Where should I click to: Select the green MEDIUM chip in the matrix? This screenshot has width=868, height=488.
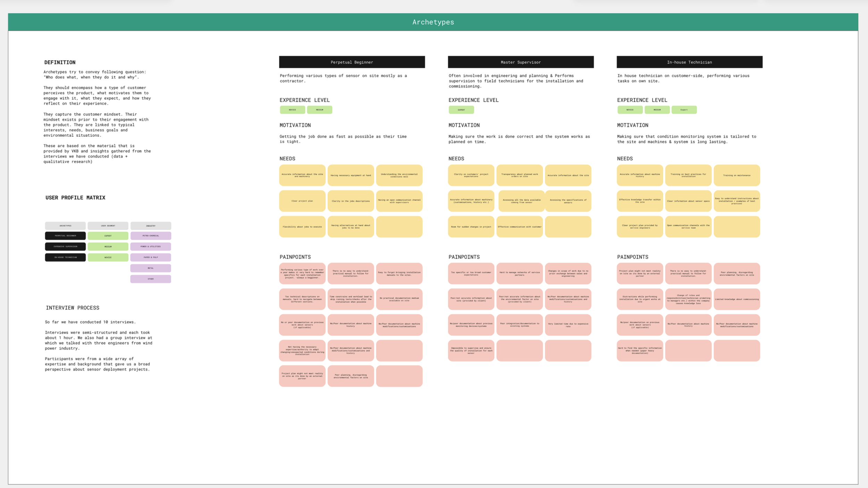[108, 246]
